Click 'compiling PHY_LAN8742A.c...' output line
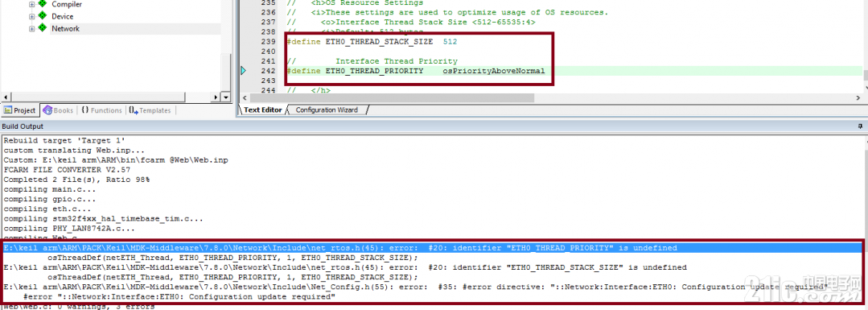The width and height of the screenshot is (868, 310). click(69, 229)
